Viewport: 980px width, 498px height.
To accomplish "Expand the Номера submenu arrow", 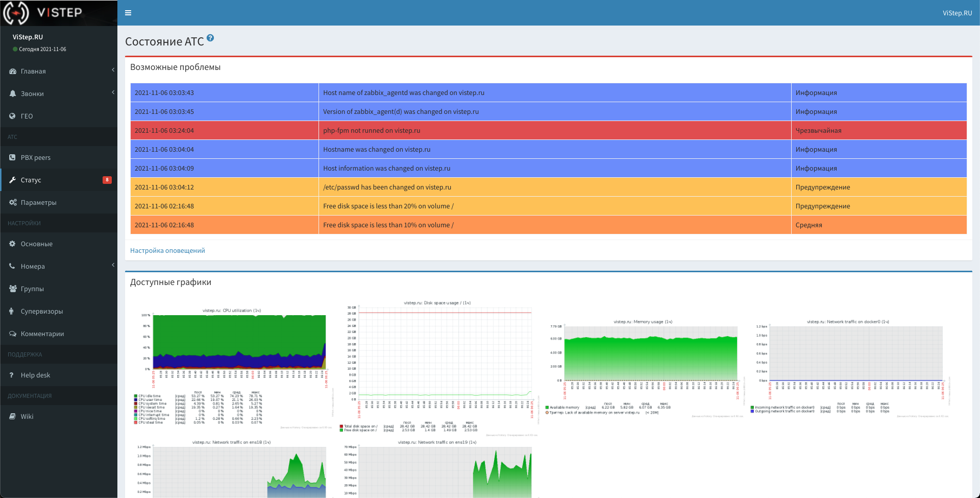I will pos(113,265).
